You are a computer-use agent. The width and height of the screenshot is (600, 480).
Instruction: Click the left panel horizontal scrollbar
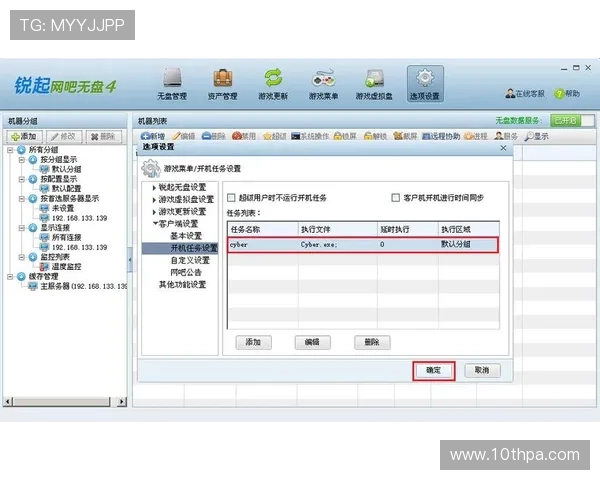pyautogui.click(x=62, y=402)
